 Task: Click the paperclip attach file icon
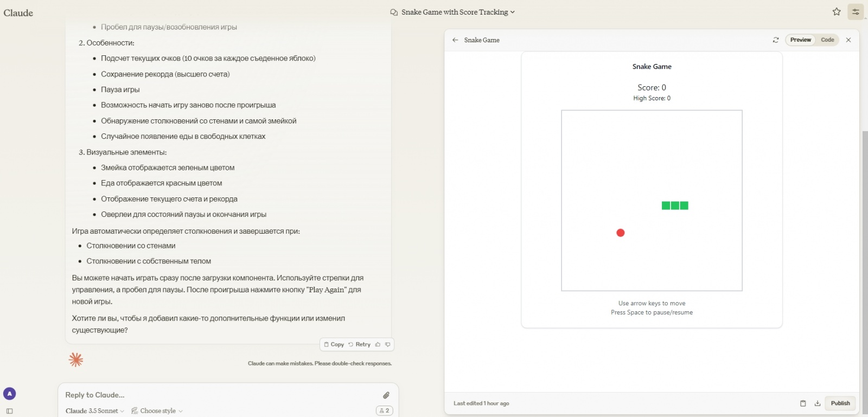(386, 395)
